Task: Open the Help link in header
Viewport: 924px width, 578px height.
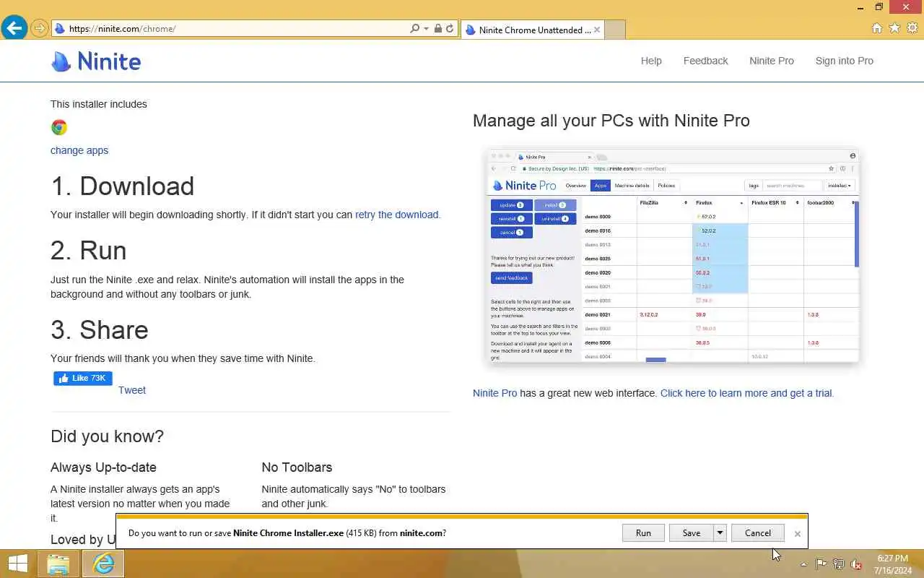Action: 651,61
